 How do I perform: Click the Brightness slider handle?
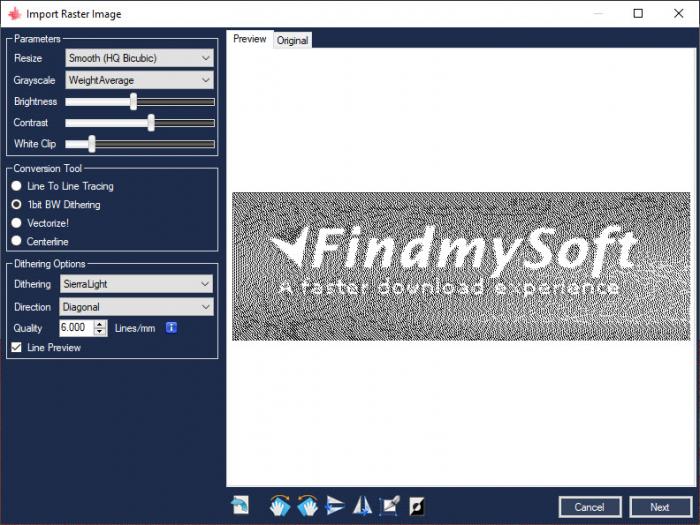(133, 101)
